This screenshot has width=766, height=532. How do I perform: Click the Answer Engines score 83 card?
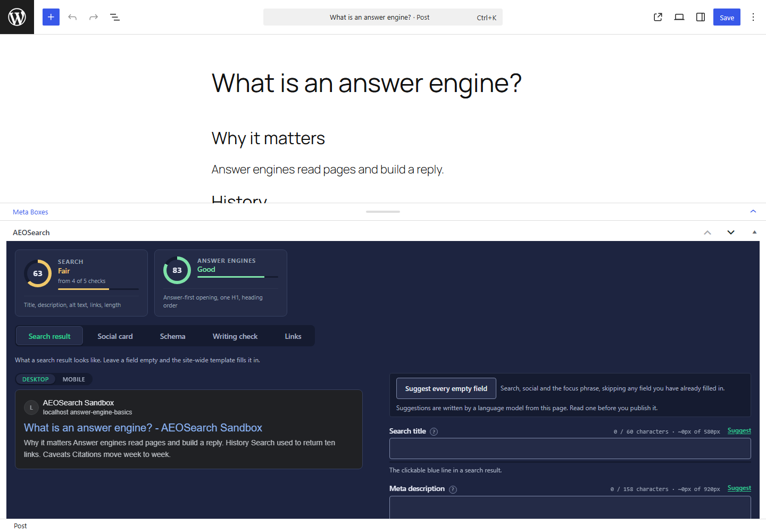[221, 283]
